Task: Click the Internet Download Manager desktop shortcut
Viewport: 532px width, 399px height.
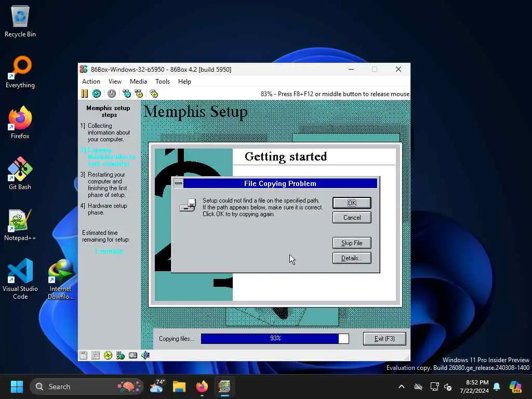Action: [x=61, y=279]
